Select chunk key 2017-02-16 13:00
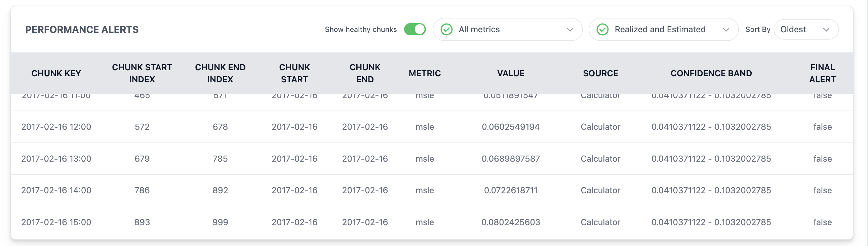 [x=56, y=158]
